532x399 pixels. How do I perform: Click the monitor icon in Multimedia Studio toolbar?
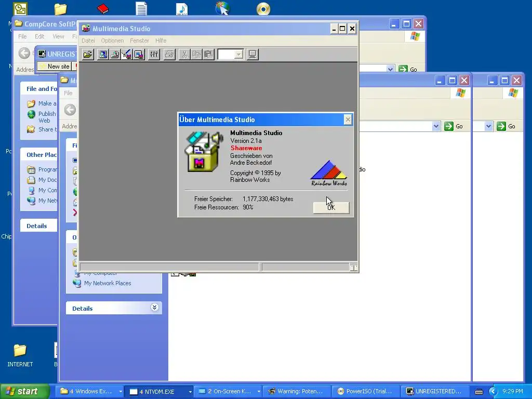252,54
